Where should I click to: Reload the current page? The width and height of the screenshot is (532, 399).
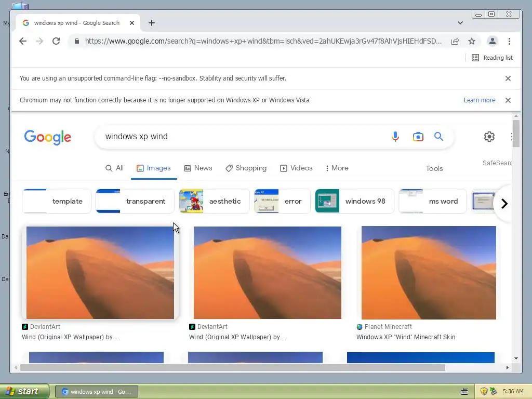click(56, 41)
